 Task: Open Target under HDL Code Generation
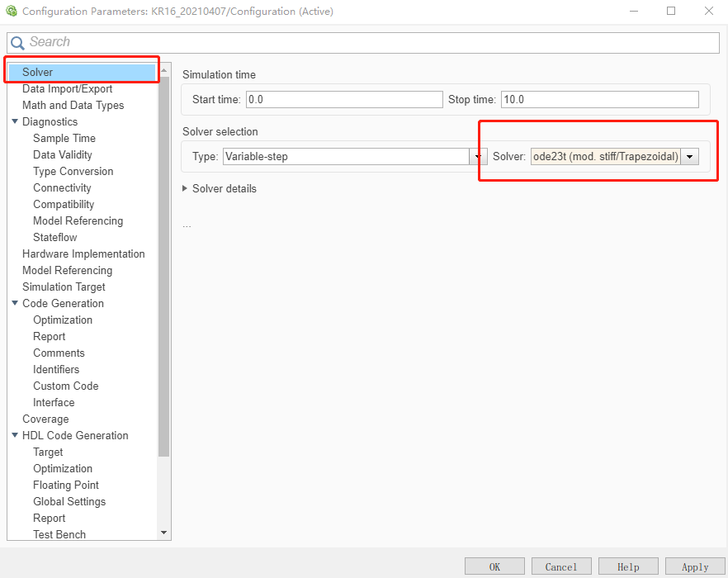pyautogui.click(x=48, y=452)
